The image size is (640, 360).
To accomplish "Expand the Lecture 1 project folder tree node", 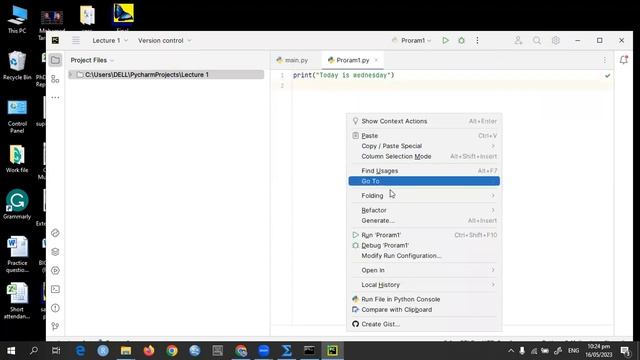I will [x=71, y=75].
